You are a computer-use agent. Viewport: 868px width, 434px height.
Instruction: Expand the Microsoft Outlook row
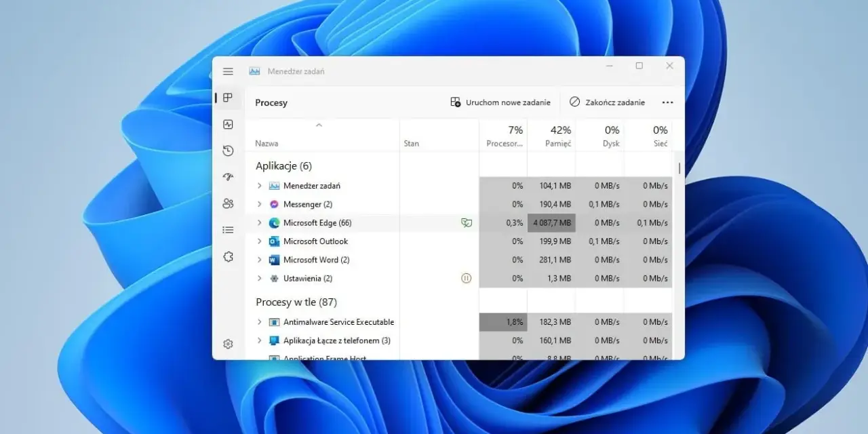tap(259, 241)
